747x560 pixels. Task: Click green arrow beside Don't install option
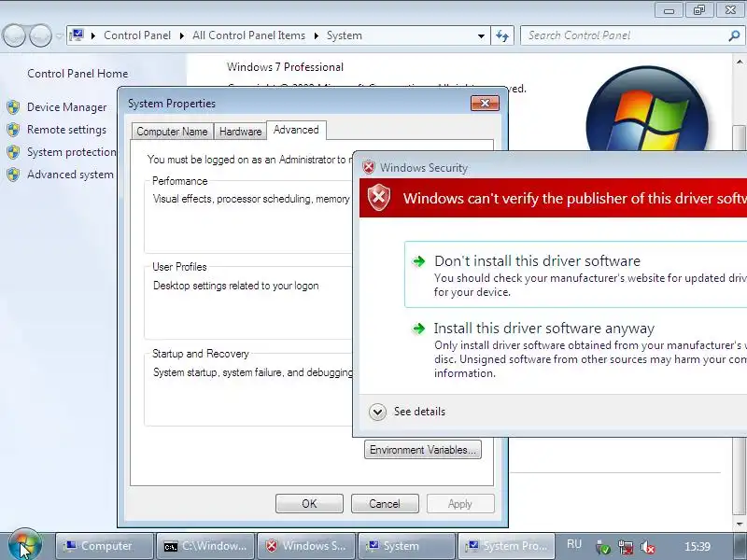pos(418,261)
